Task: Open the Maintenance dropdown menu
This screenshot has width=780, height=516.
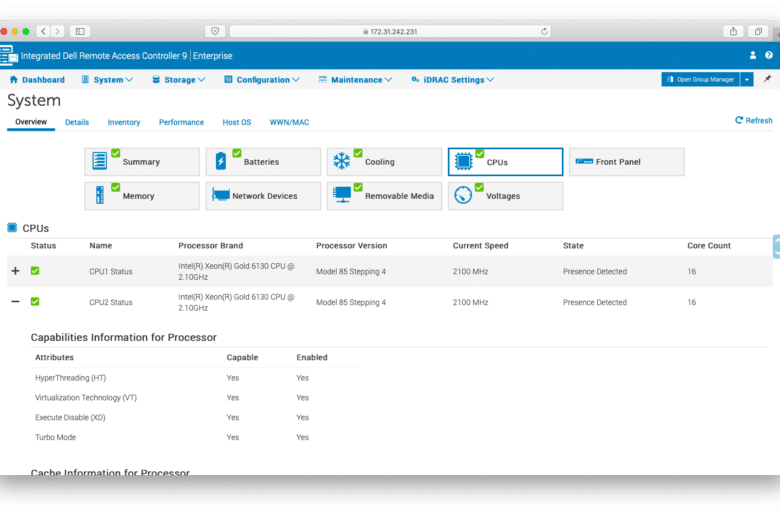Action: [355, 80]
